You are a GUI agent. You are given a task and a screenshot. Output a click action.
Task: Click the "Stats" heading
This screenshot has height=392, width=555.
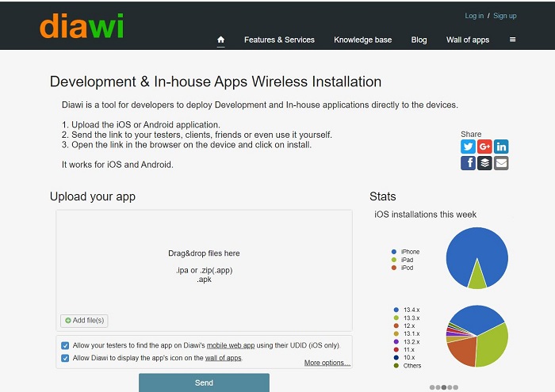[x=383, y=196]
